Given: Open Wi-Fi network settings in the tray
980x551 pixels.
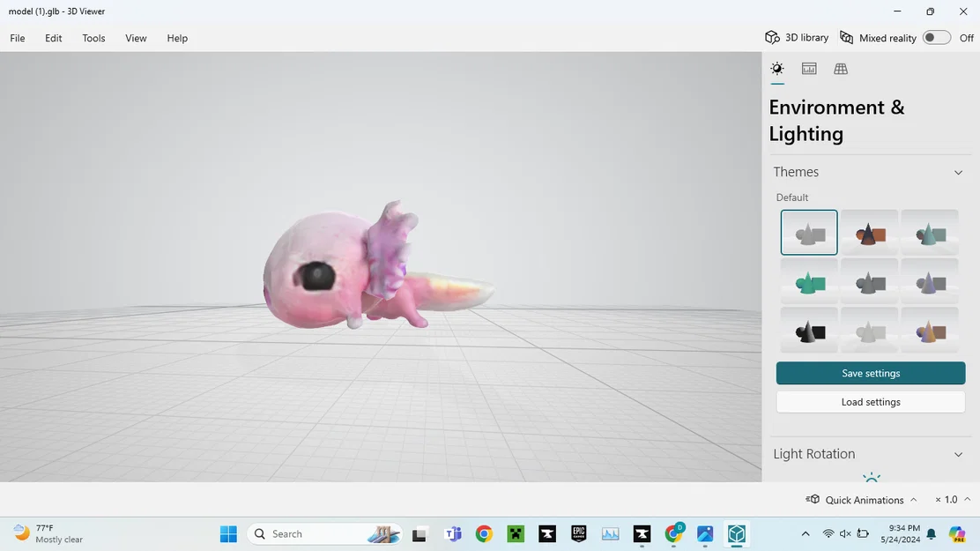Looking at the screenshot, I should click(828, 534).
